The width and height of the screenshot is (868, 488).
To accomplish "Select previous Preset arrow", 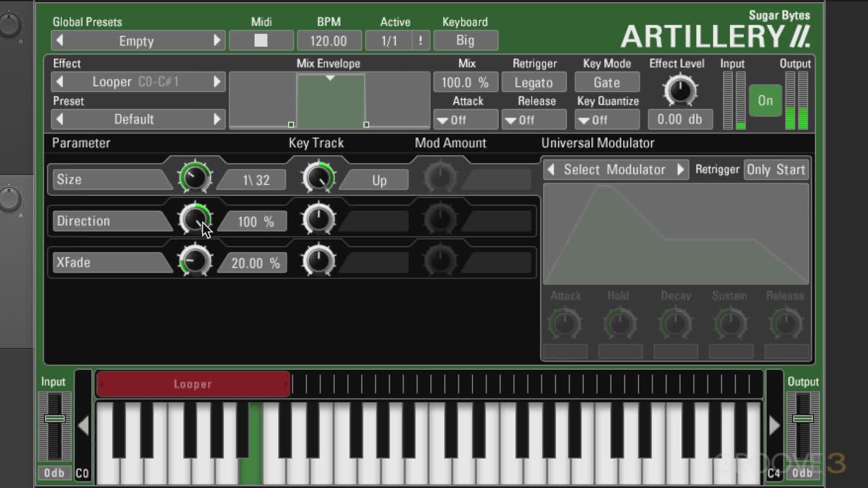I will coord(60,119).
